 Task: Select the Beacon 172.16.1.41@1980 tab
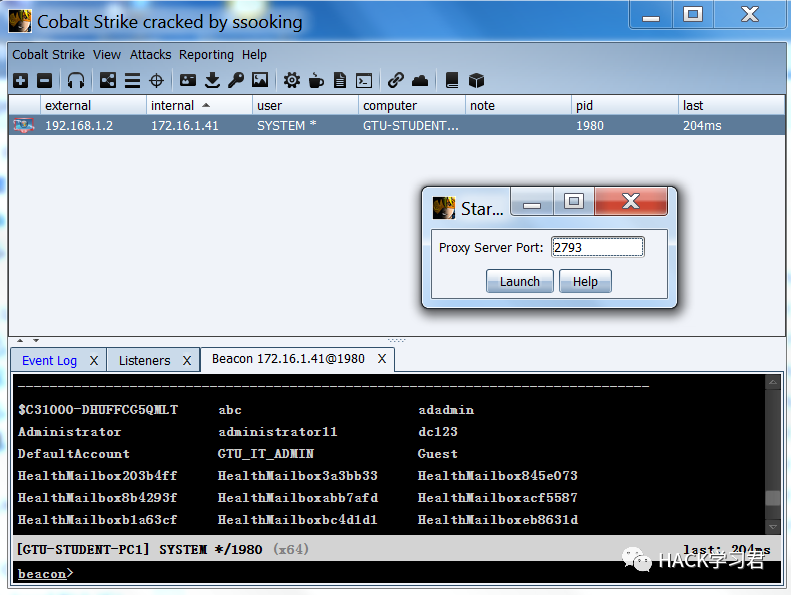click(288, 359)
